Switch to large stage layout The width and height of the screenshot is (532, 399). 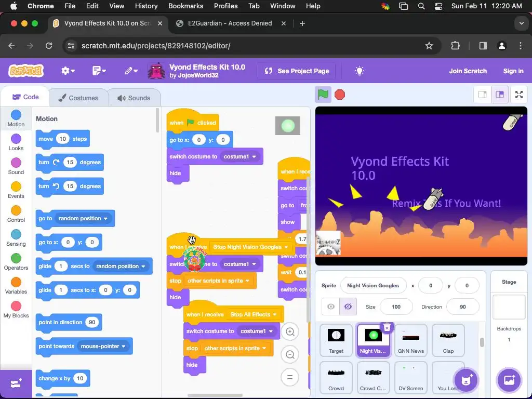pyautogui.click(x=500, y=95)
